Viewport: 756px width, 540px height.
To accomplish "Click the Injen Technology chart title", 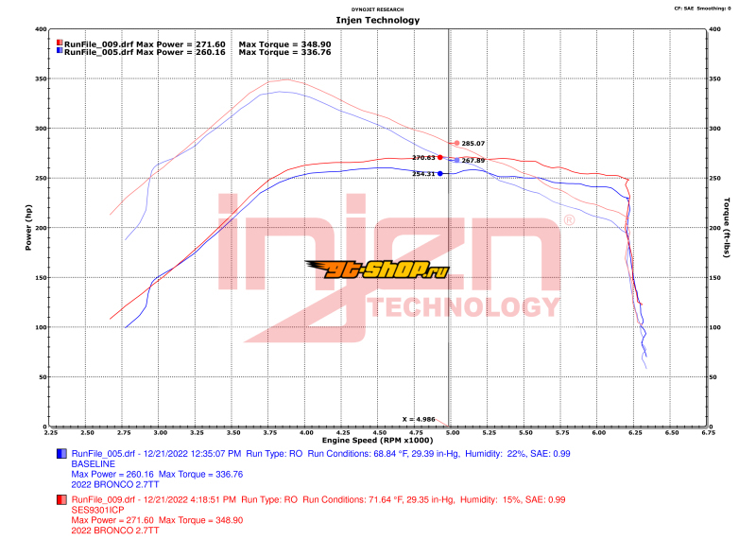I will coord(378,20).
